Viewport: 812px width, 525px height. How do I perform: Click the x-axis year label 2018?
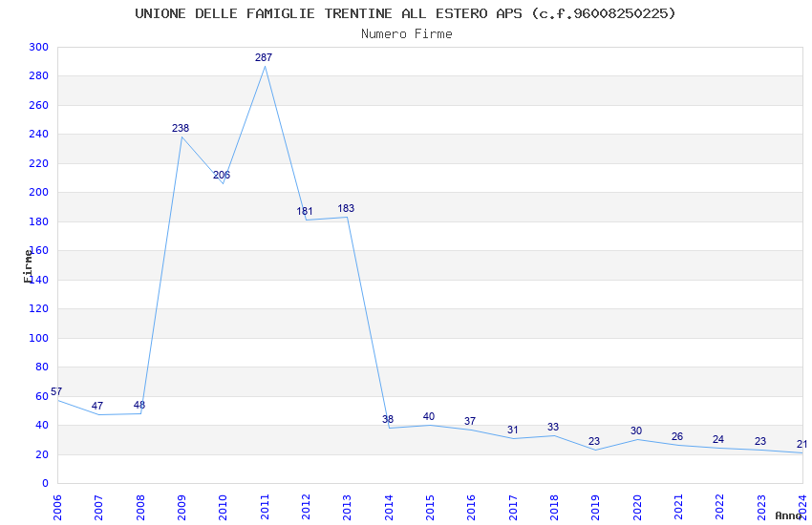coord(554,508)
